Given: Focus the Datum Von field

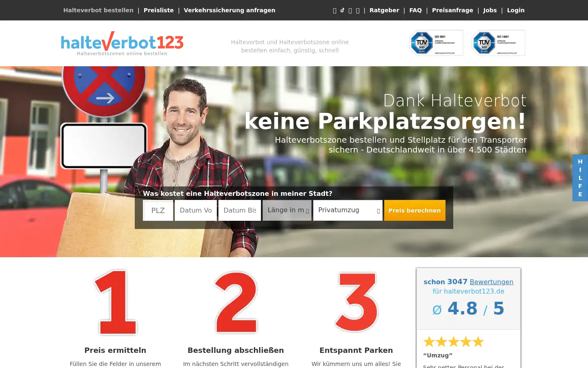Looking at the screenshot, I should 196,210.
